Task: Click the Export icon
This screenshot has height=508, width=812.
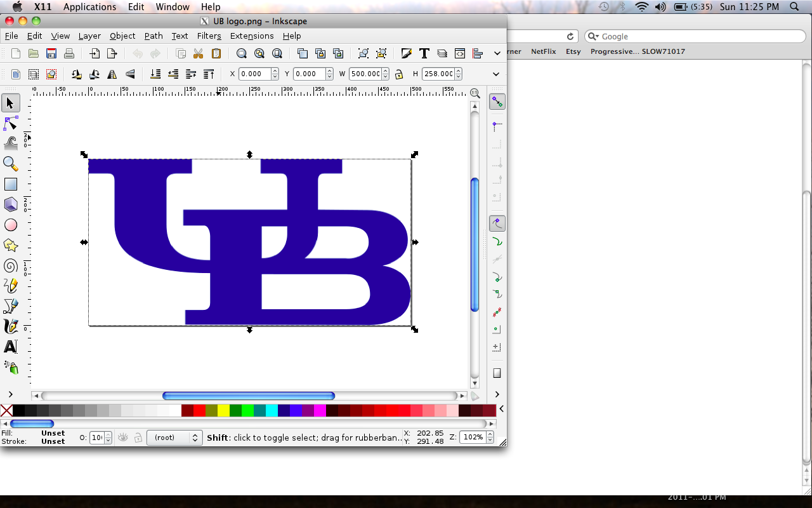Action: (x=112, y=53)
